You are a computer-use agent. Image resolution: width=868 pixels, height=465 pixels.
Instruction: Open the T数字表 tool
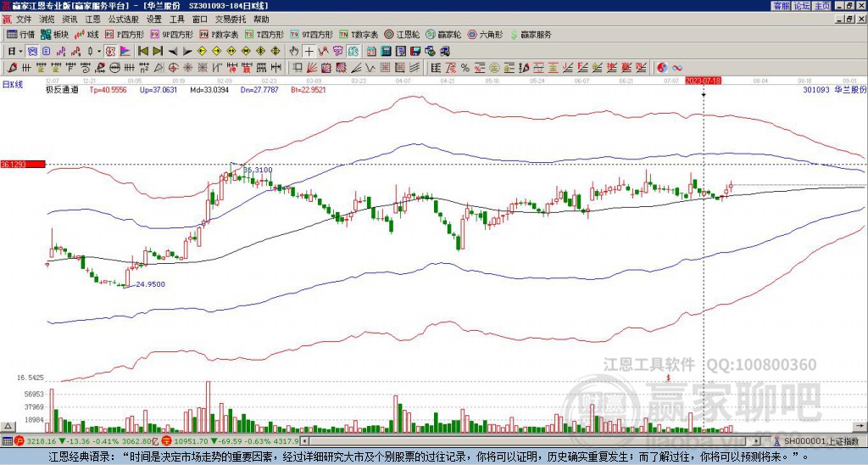tap(359, 34)
